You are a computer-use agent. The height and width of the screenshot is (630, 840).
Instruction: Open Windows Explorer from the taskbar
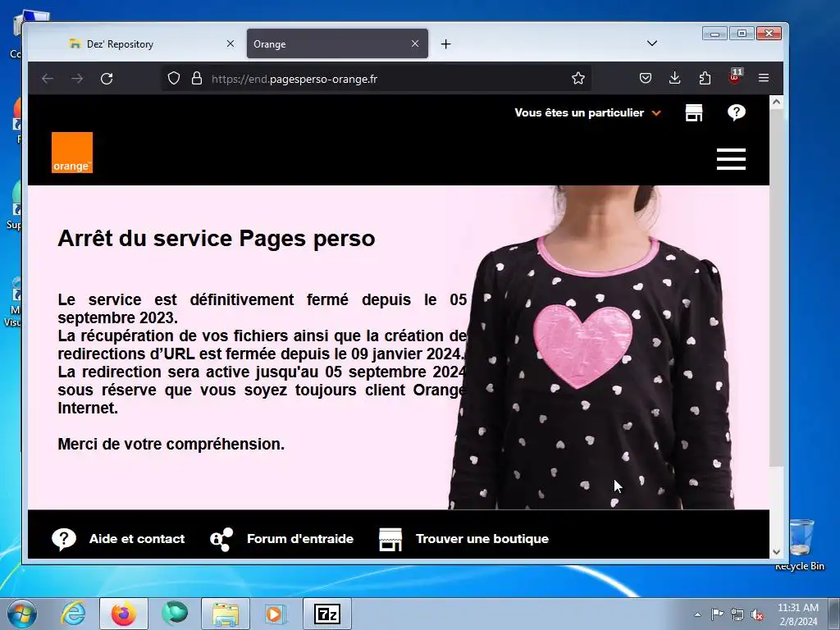tap(226, 614)
